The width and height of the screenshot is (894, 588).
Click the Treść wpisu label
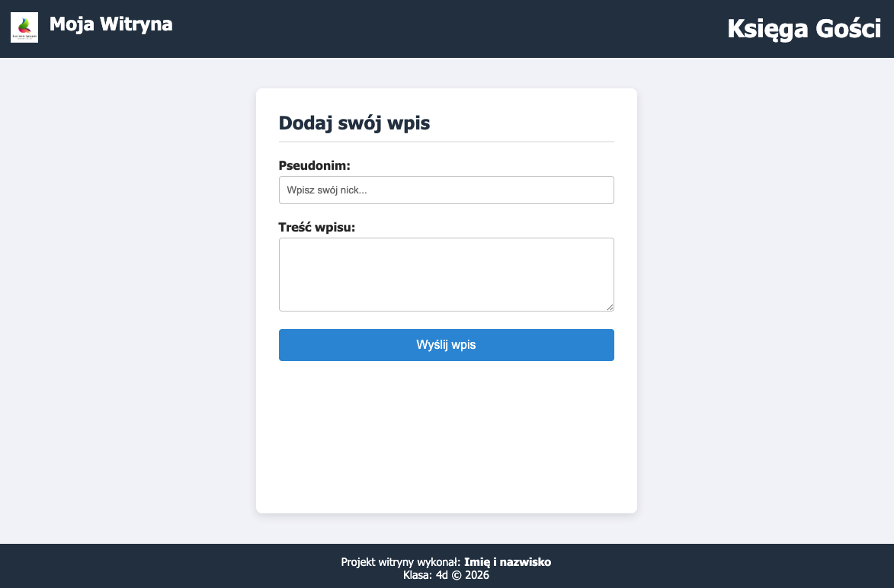click(317, 227)
